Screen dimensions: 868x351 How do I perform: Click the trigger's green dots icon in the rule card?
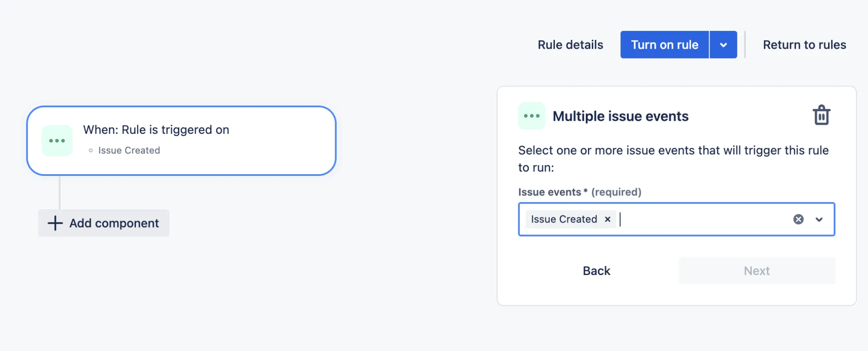(x=57, y=141)
